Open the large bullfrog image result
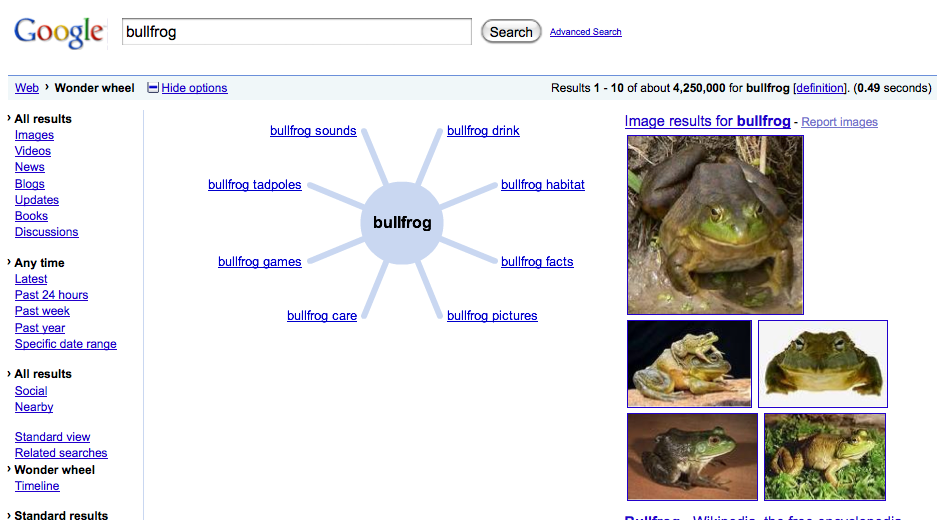Image resolution: width=937 pixels, height=520 pixels. (x=715, y=225)
